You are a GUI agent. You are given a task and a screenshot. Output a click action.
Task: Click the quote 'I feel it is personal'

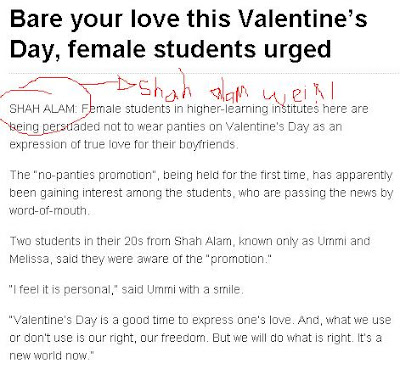(x=63, y=289)
